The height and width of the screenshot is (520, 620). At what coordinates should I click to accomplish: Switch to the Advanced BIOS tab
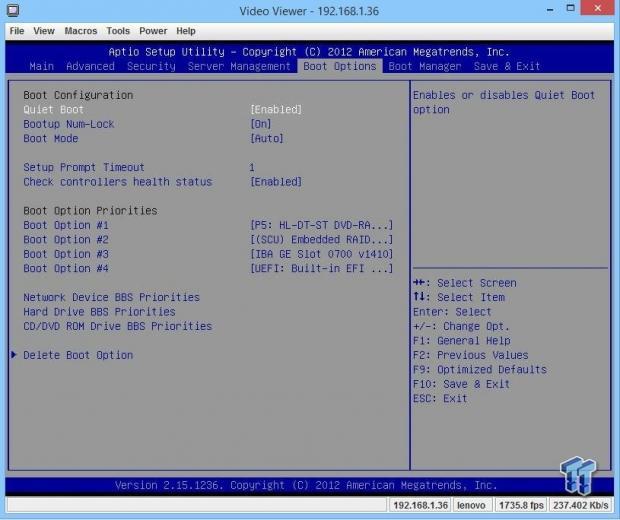coord(91,66)
